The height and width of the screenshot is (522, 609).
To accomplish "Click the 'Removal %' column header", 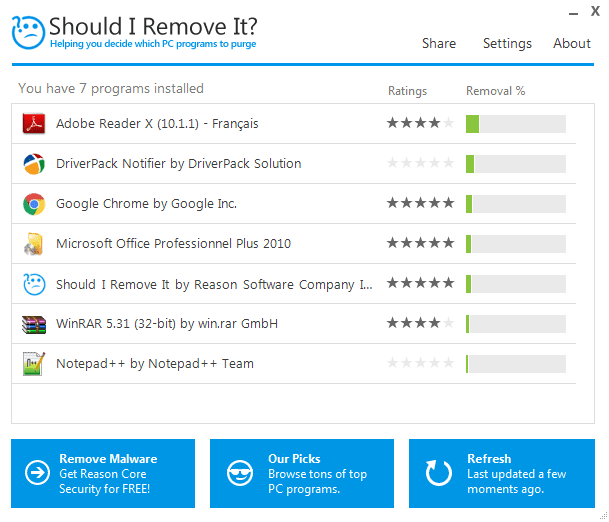I will [x=496, y=91].
